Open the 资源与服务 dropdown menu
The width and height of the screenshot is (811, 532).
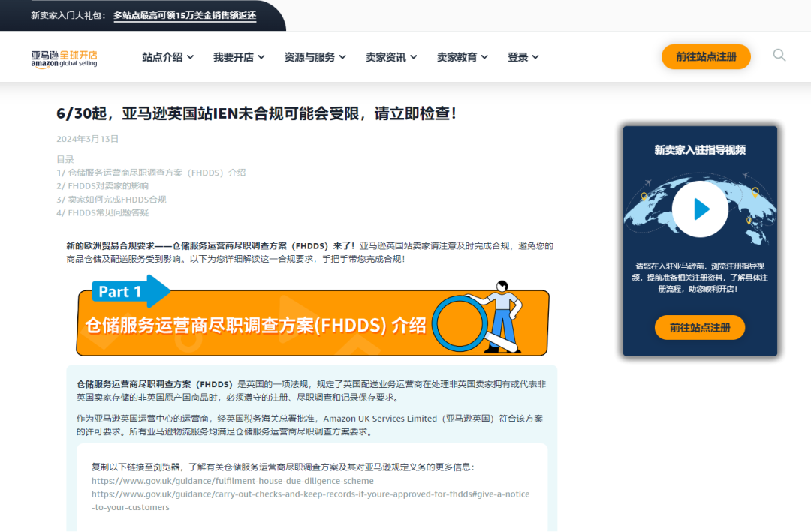point(311,56)
